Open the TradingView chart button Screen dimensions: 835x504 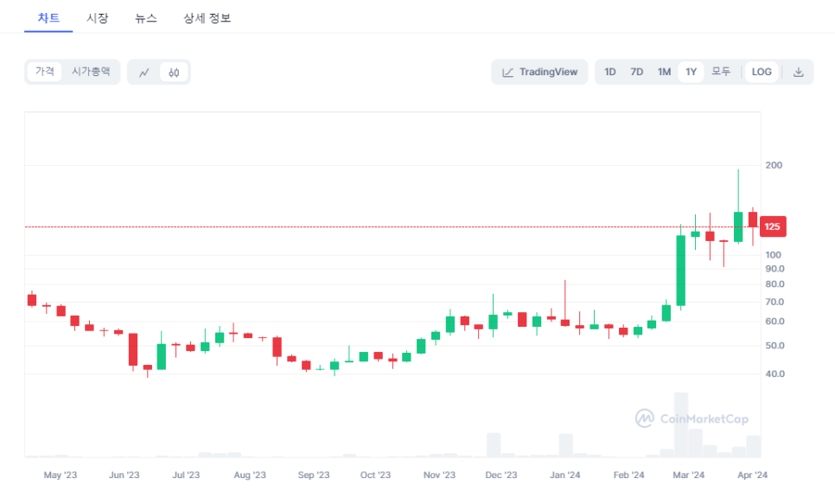pos(539,72)
